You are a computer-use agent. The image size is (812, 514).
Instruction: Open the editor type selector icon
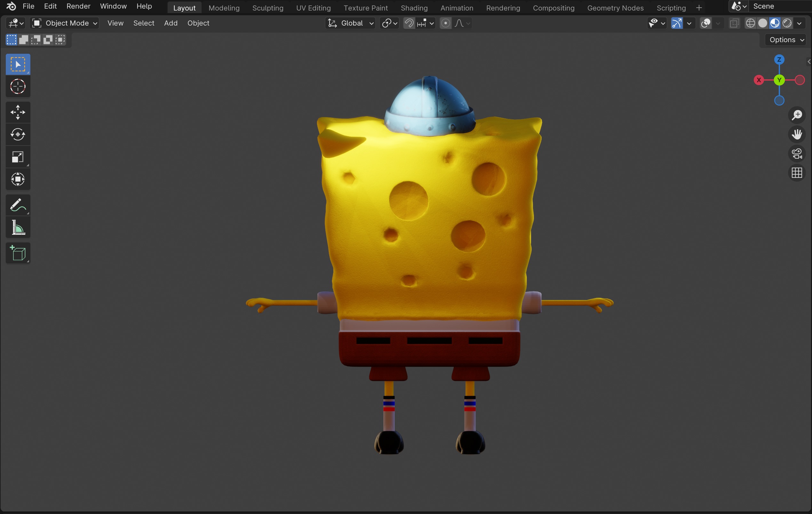point(15,23)
